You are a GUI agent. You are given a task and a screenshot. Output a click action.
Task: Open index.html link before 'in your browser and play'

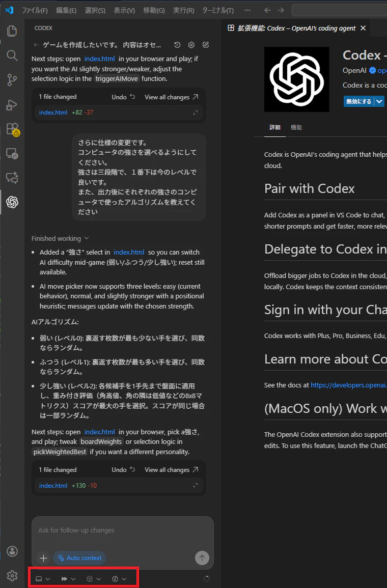click(100, 59)
